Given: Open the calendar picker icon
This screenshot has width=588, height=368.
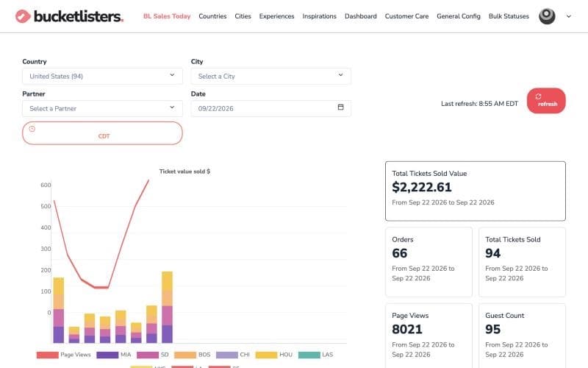Looking at the screenshot, I should coord(340,107).
